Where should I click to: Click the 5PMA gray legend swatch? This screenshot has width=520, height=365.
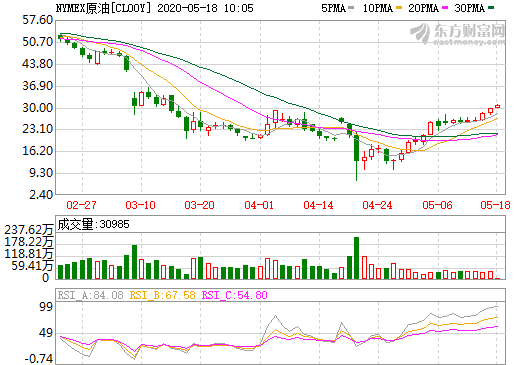coord(351,8)
